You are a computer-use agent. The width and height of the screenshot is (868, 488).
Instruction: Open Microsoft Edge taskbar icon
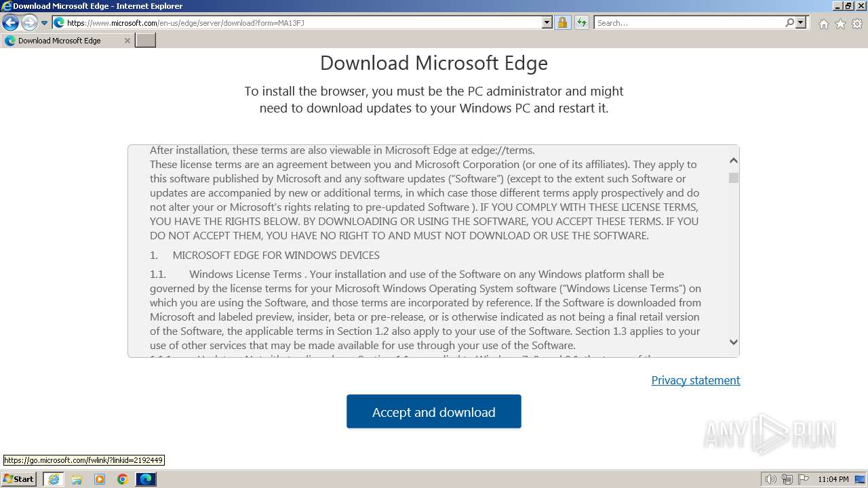click(146, 479)
